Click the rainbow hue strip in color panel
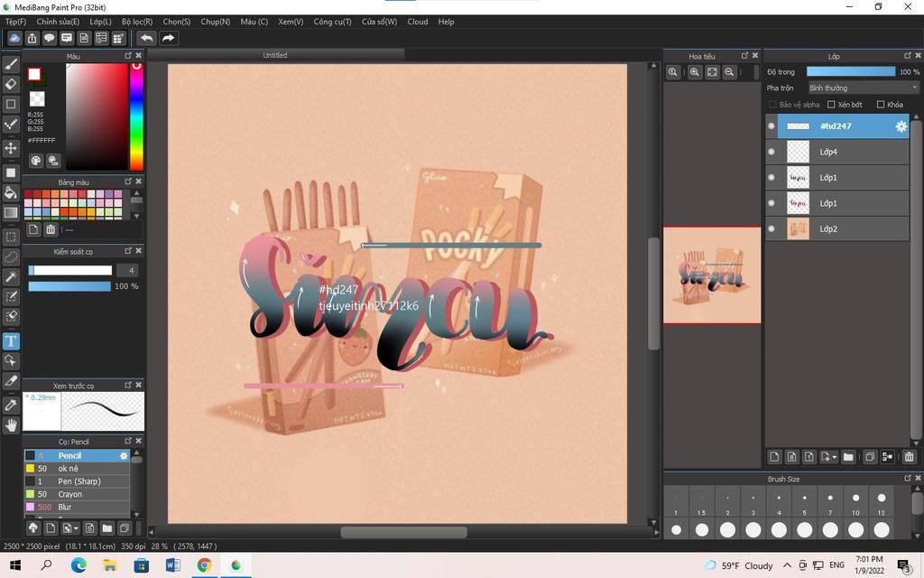Image resolution: width=924 pixels, height=578 pixels. [x=136, y=117]
